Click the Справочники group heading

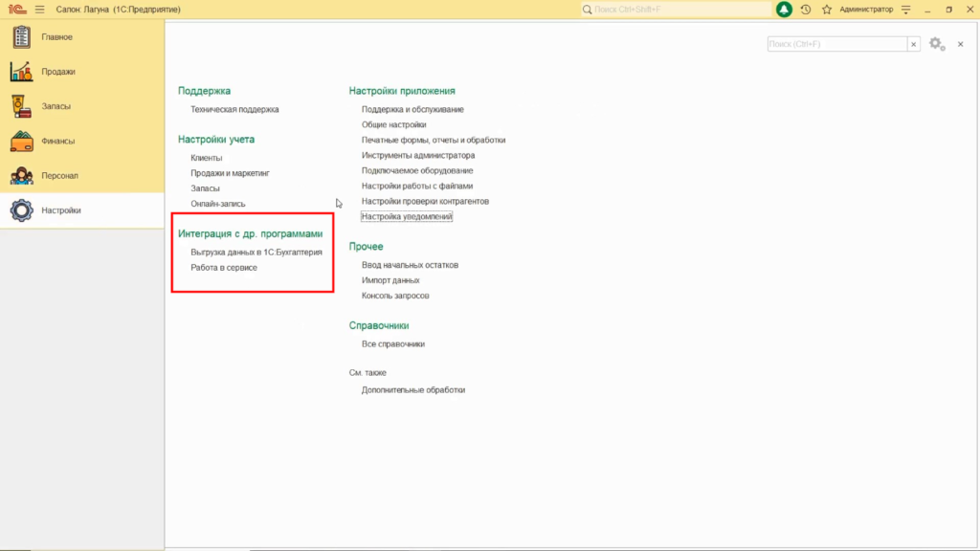point(379,325)
